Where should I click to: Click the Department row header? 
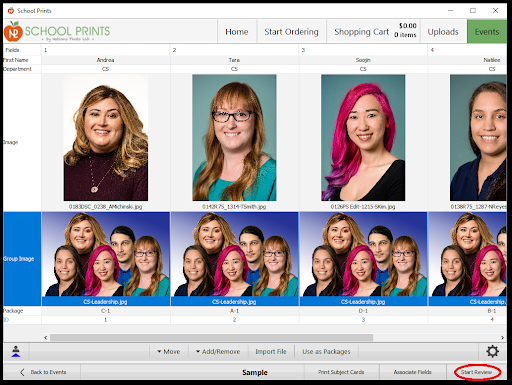[22, 69]
